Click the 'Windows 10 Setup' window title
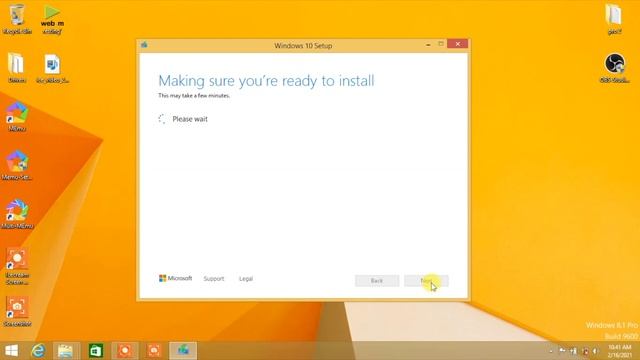This screenshot has height=360, width=640. tap(303, 46)
